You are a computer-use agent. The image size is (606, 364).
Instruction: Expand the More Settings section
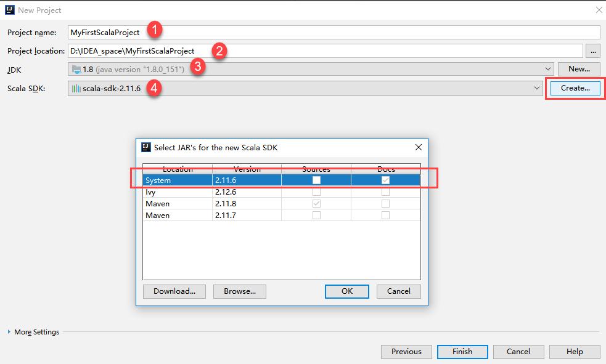(x=9, y=331)
